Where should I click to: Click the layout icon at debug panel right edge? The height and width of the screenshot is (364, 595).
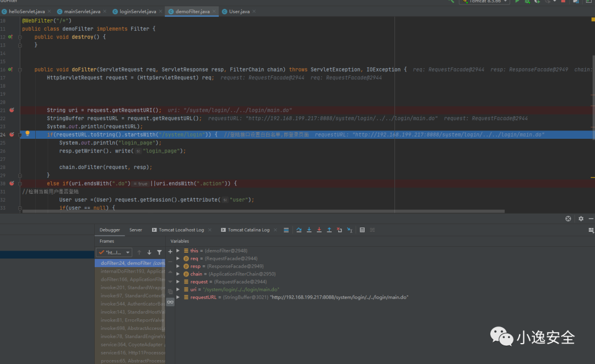pos(591,230)
